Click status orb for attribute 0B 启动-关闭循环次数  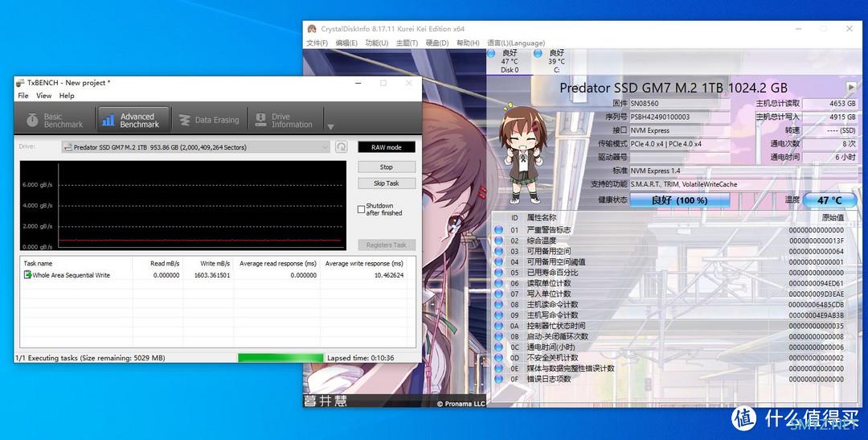[499, 336]
